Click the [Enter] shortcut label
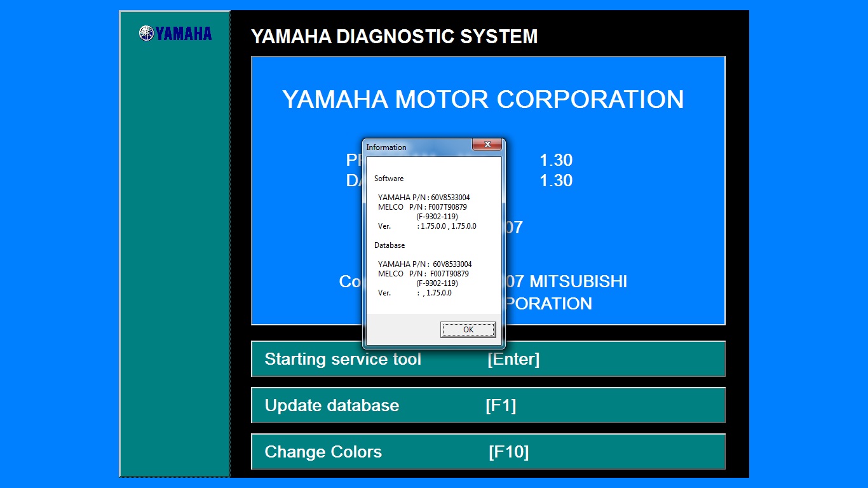The height and width of the screenshot is (488, 868). tap(513, 359)
